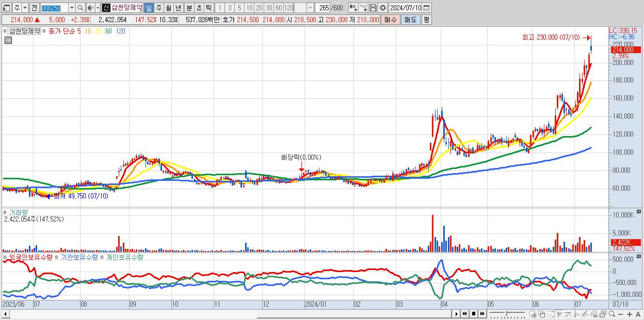Screen dimensions: 644x320
Task: Click the pencil chart drawing icon
Action: (x=585, y=314)
